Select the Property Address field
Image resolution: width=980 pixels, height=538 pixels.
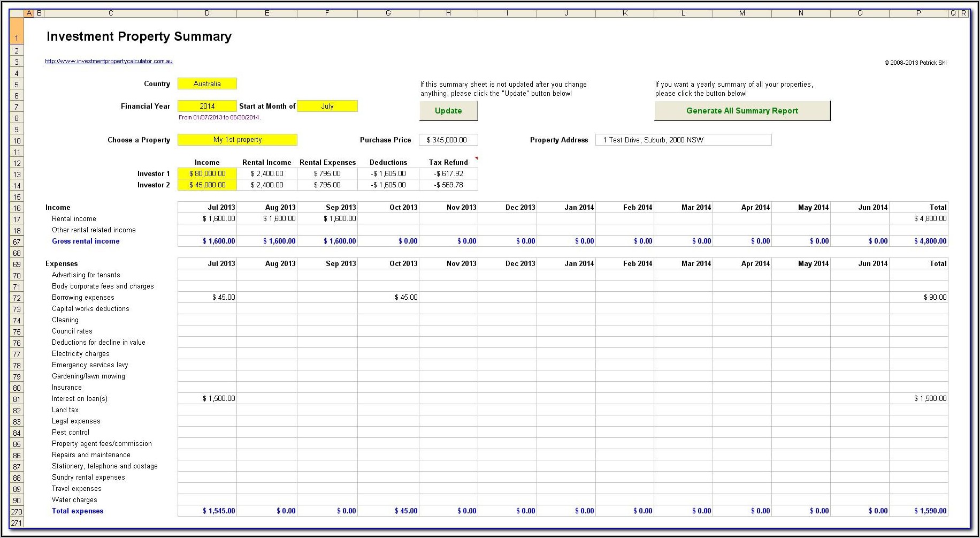tap(683, 140)
